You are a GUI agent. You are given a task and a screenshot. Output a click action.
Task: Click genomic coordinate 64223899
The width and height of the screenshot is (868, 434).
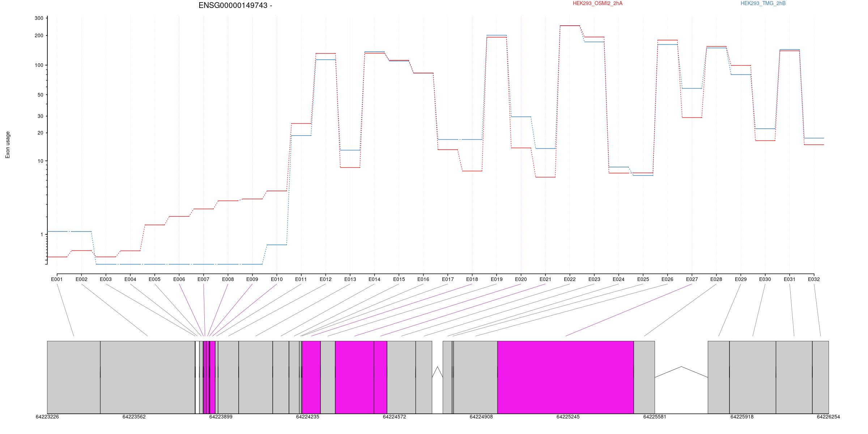(x=221, y=417)
